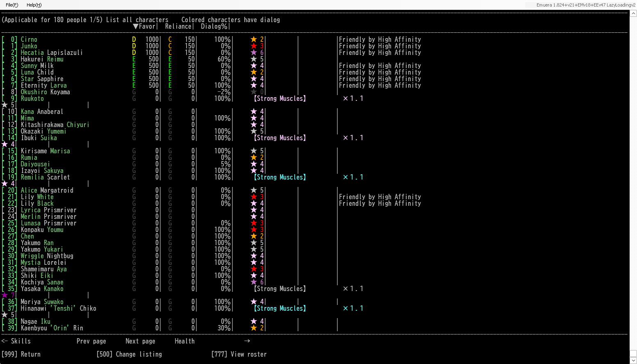Image resolution: width=637 pixels, height=364 pixels.
Task: Click the gray star in Hakurei Reimu's row
Action: tap(254, 59)
